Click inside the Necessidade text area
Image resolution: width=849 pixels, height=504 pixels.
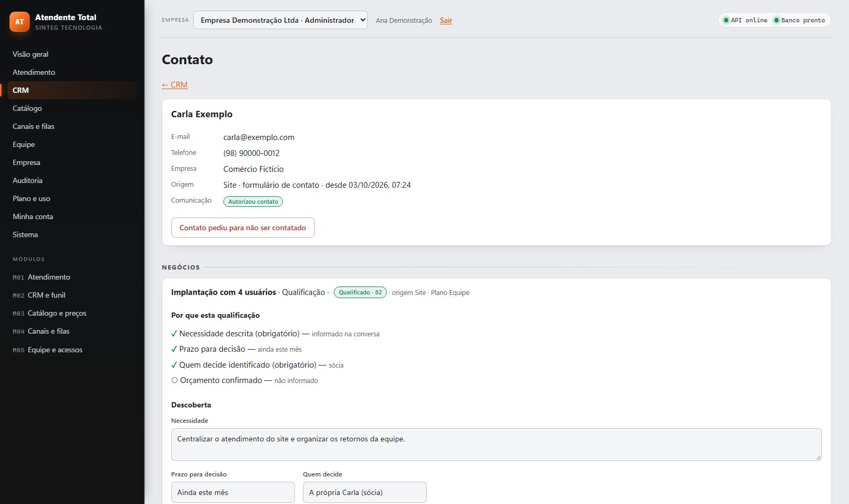click(496, 445)
